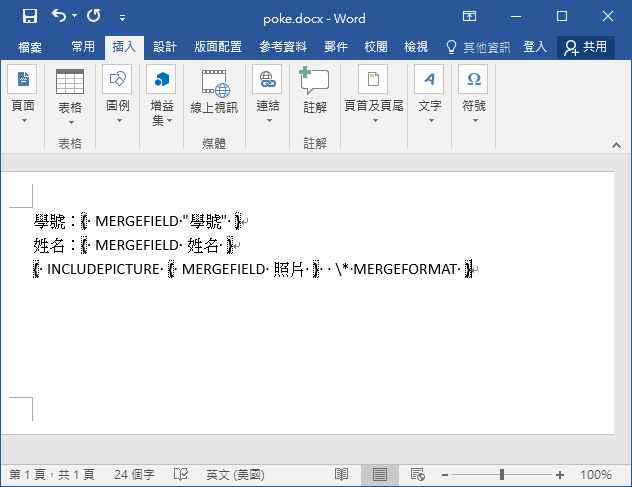Expand the 表格 dropdown arrow

[x=71, y=122]
